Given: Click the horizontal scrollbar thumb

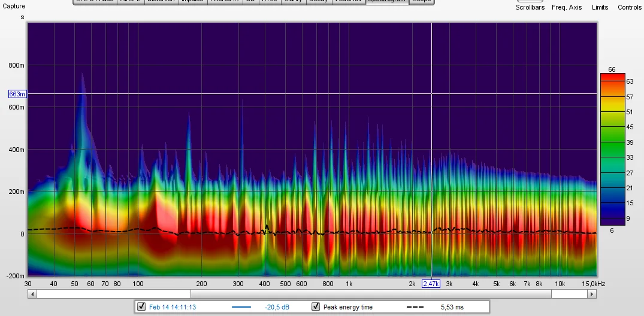Looking at the screenshot, I should tap(371, 294).
